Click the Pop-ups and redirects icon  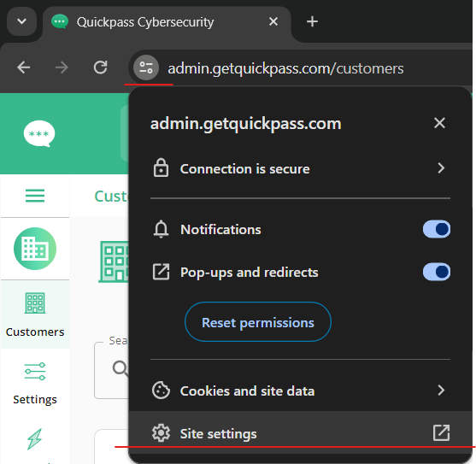click(161, 272)
